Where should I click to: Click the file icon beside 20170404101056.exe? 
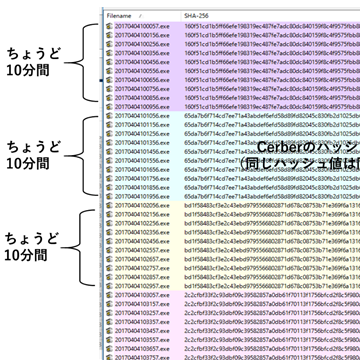pyautogui.click(x=109, y=116)
